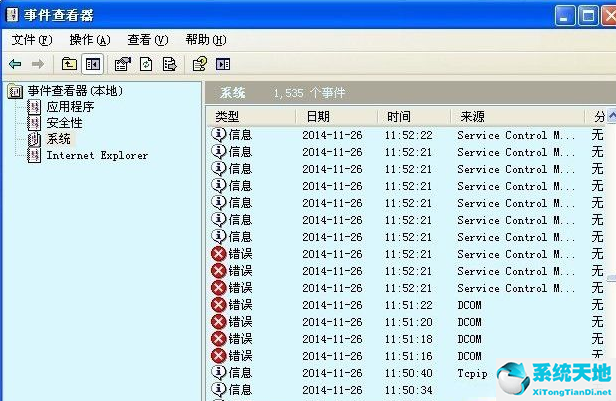Click the Back arrow toolbar icon

click(15, 64)
